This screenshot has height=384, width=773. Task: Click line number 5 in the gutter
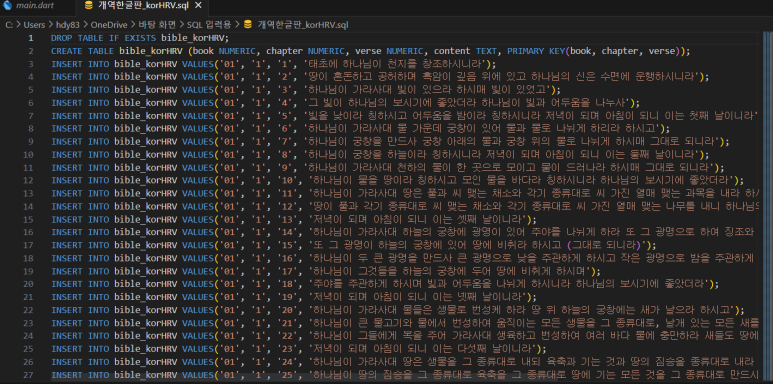tap(31, 90)
